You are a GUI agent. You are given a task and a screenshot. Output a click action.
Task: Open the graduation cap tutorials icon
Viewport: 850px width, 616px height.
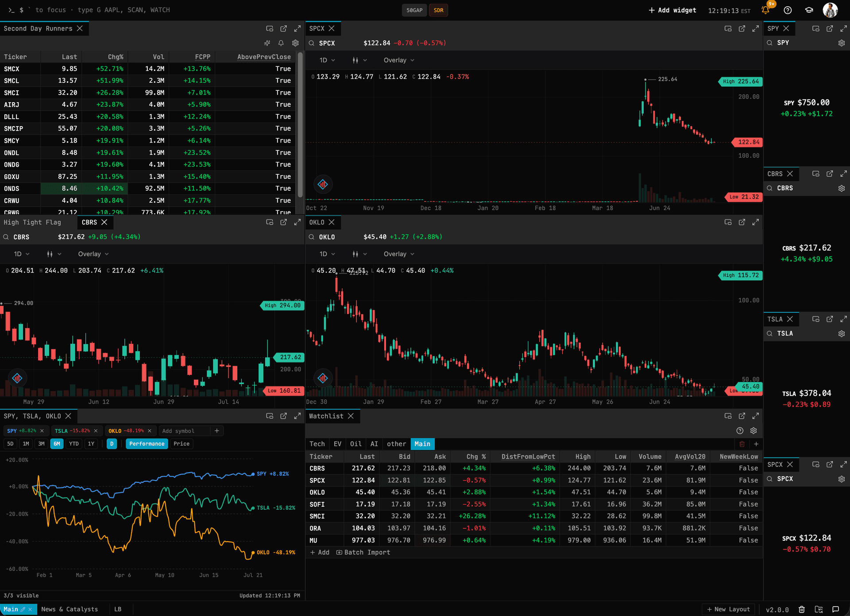tap(809, 10)
